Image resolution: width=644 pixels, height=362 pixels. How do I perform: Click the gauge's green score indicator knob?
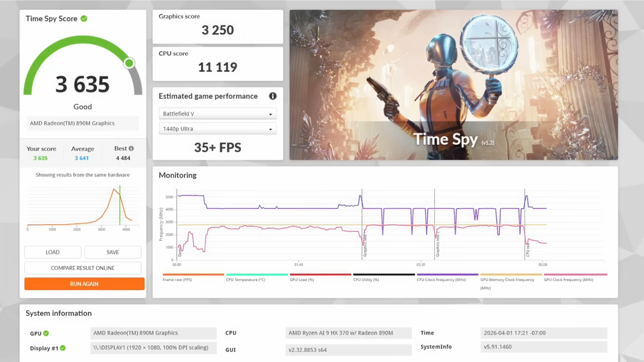[x=129, y=63]
